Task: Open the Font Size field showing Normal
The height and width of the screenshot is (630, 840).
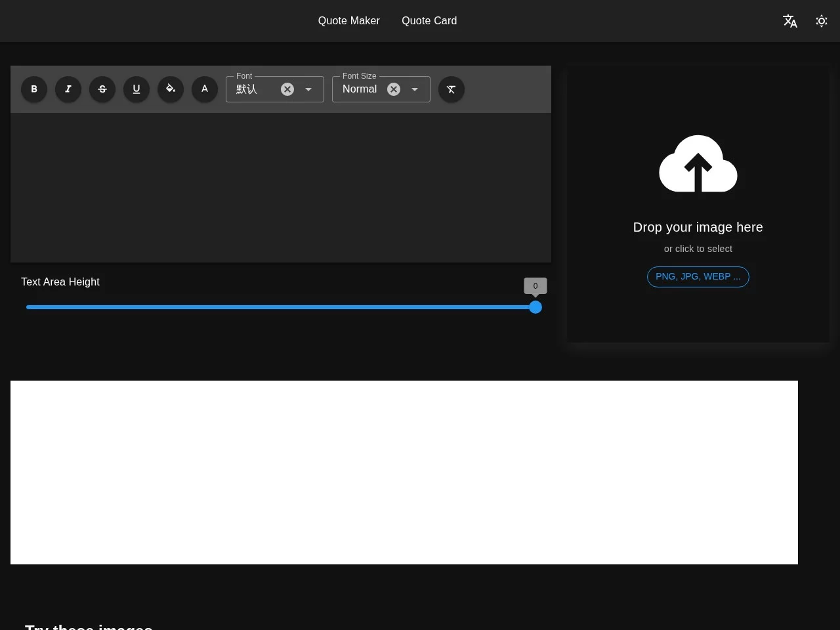Action: coord(360,89)
